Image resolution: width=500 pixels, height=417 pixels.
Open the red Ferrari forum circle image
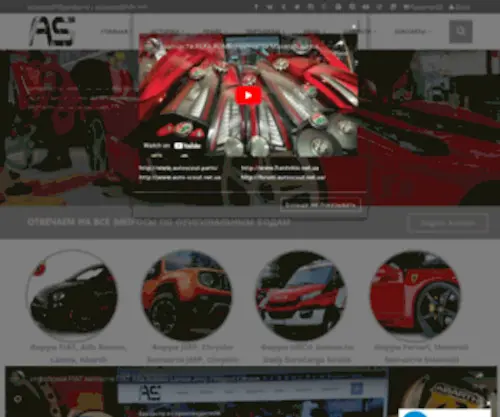(x=416, y=295)
